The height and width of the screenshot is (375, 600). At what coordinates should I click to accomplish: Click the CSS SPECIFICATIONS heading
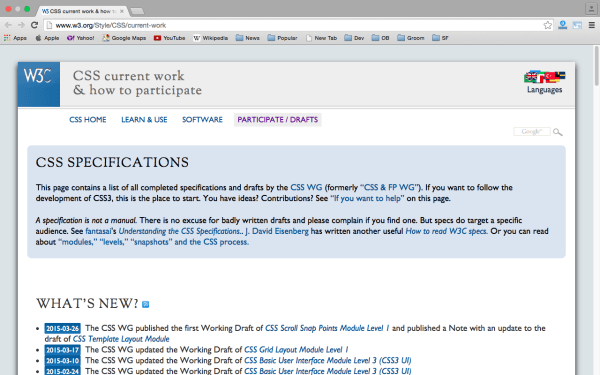point(112,162)
